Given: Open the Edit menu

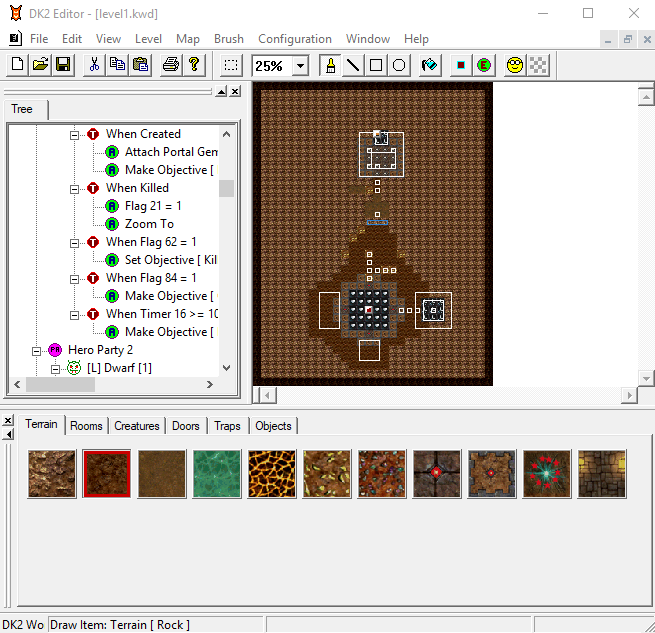Looking at the screenshot, I should (x=72, y=39).
